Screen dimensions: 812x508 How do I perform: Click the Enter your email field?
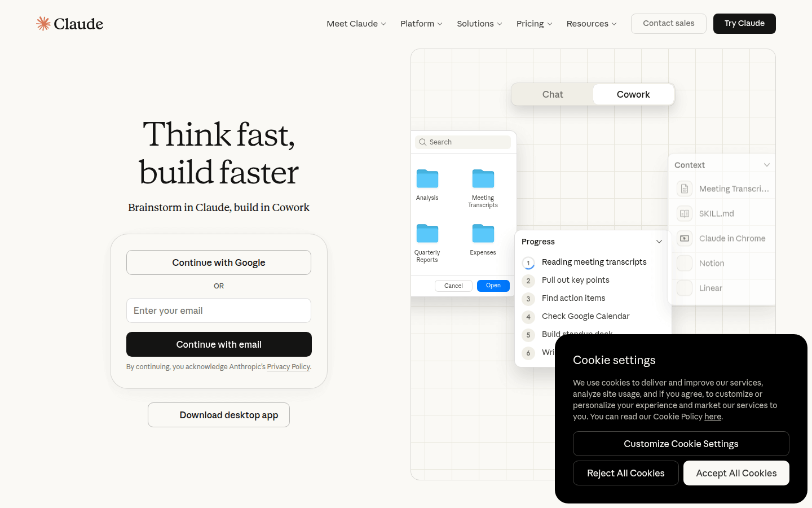[x=219, y=310]
